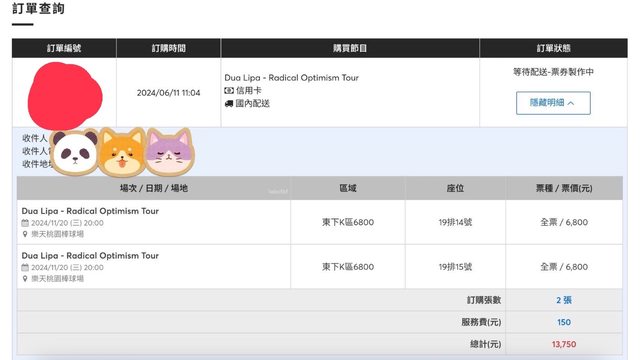Screen dimensions: 640x360
Task: Click the shiba dog sticker
Action: (x=122, y=152)
